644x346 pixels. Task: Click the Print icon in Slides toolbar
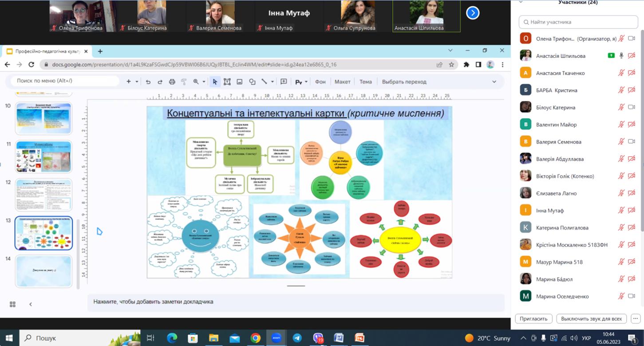[172, 82]
